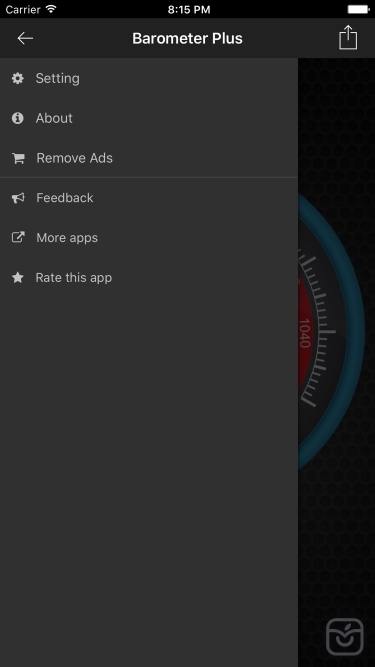Tap the WiFi indicator in status bar
375x667 pixels.
point(51,9)
